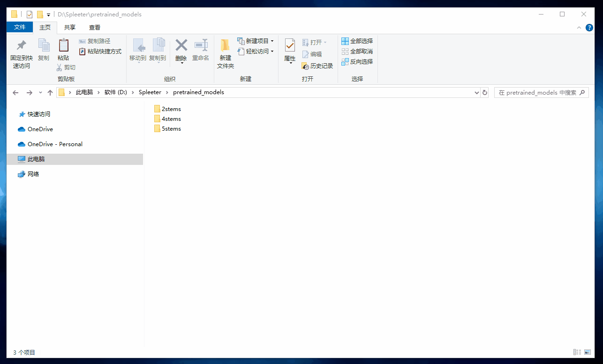Open the File (文件) tab
Screen dimensions: 603x364
(20, 28)
